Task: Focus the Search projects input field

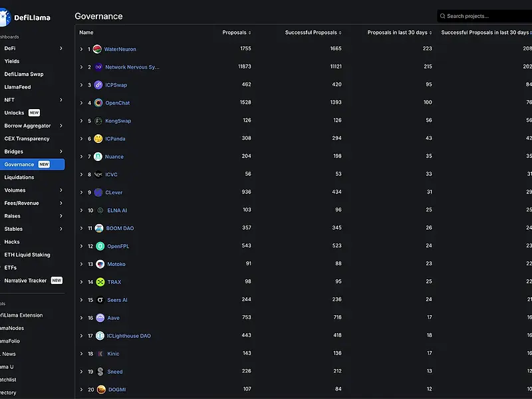Action: click(487, 16)
